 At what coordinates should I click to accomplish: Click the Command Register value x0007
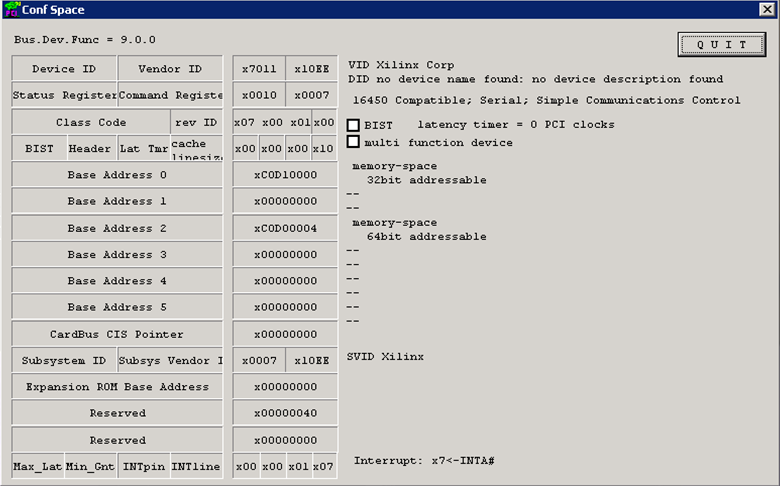[x=311, y=95]
